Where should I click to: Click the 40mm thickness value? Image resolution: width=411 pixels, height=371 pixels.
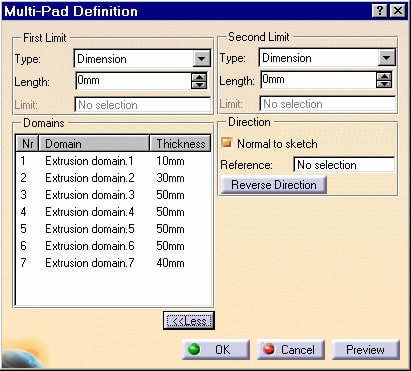(x=170, y=263)
